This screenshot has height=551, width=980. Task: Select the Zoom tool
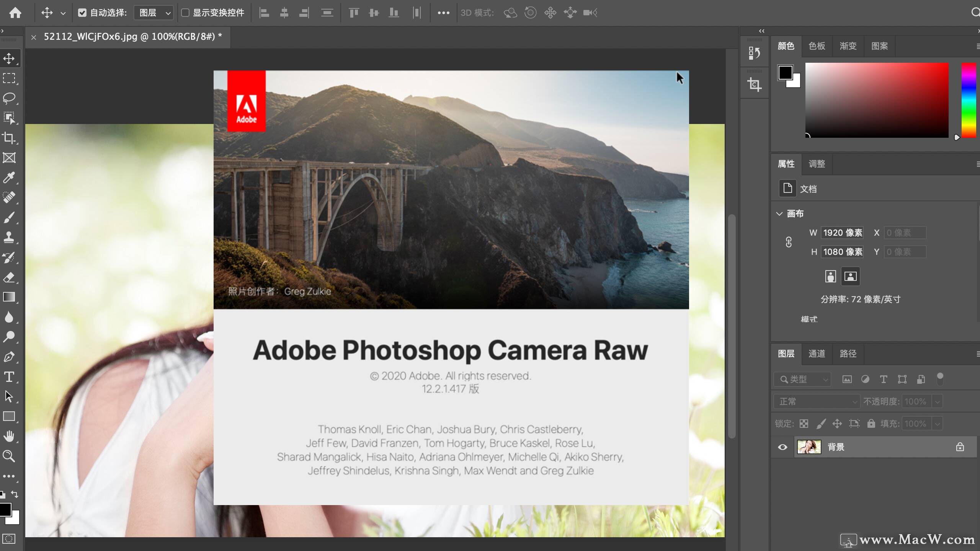(x=9, y=456)
